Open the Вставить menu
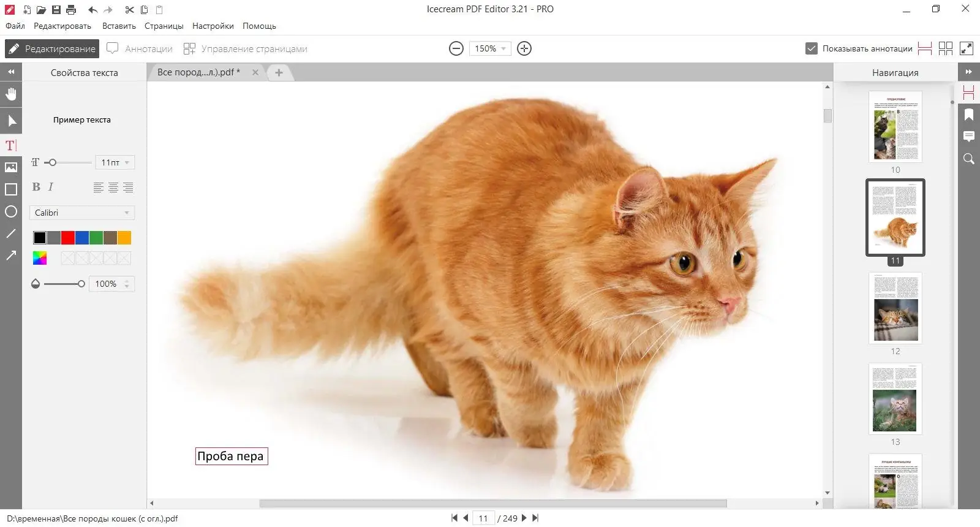 [x=119, y=26]
